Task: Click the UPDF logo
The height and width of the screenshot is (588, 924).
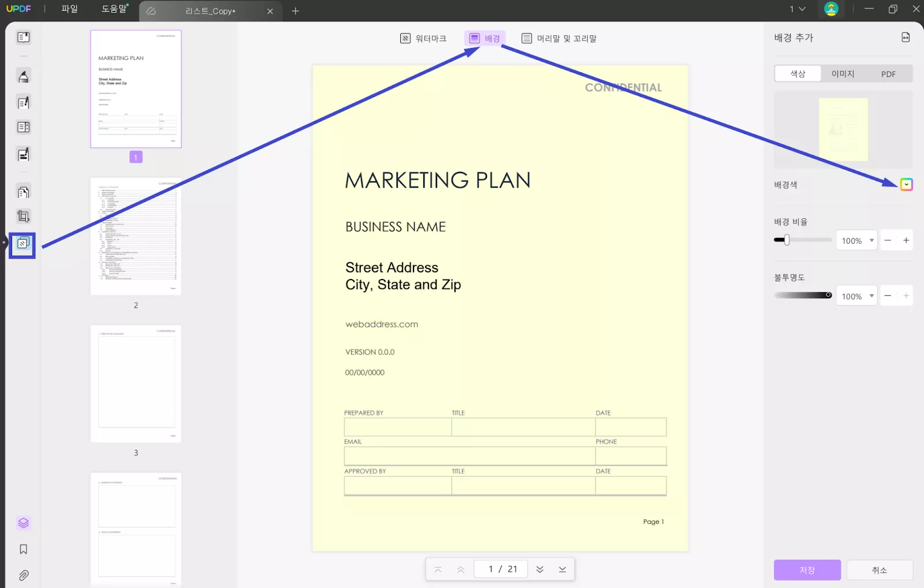Action: tap(18, 9)
